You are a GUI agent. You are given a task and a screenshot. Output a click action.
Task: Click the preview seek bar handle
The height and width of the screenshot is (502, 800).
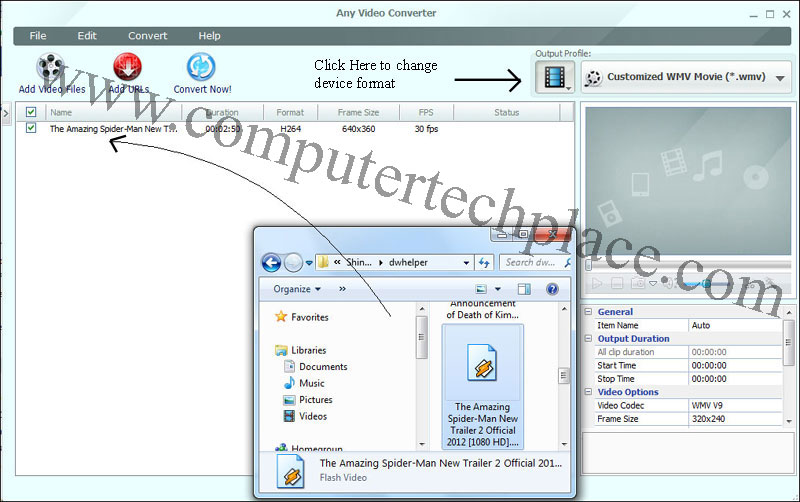click(x=589, y=265)
